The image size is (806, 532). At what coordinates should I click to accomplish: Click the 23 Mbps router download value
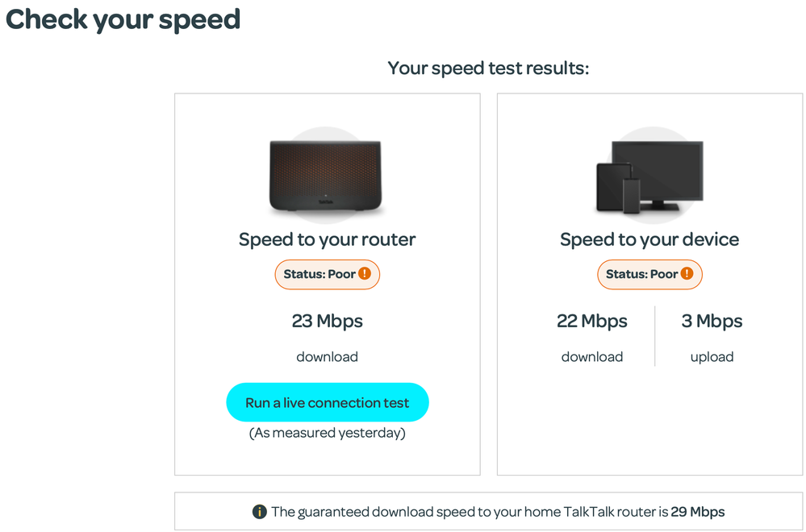[327, 321]
